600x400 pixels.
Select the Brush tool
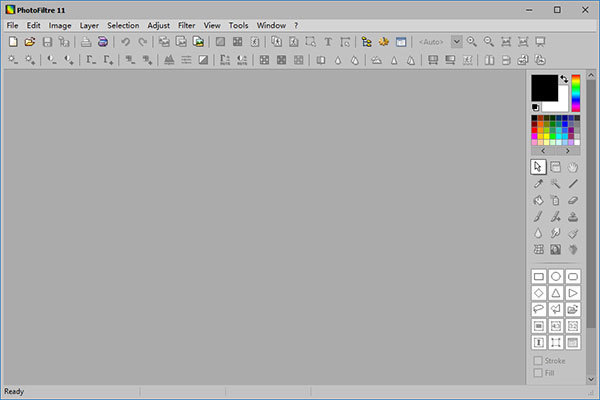click(x=538, y=217)
